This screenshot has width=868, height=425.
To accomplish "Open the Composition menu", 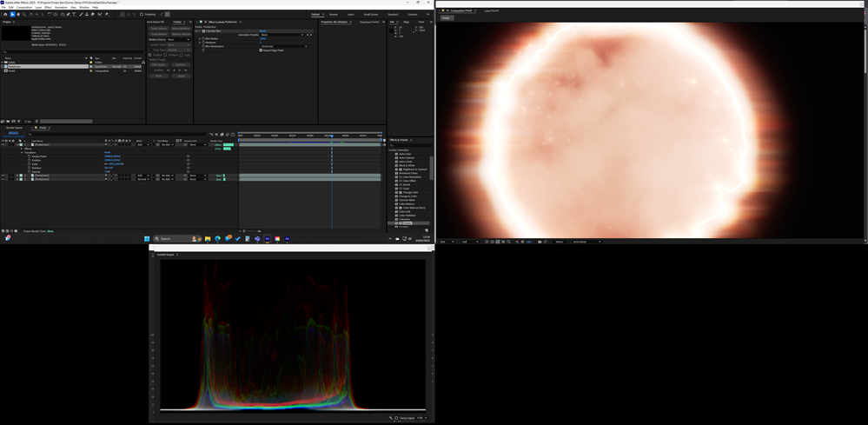I will coord(23,7).
